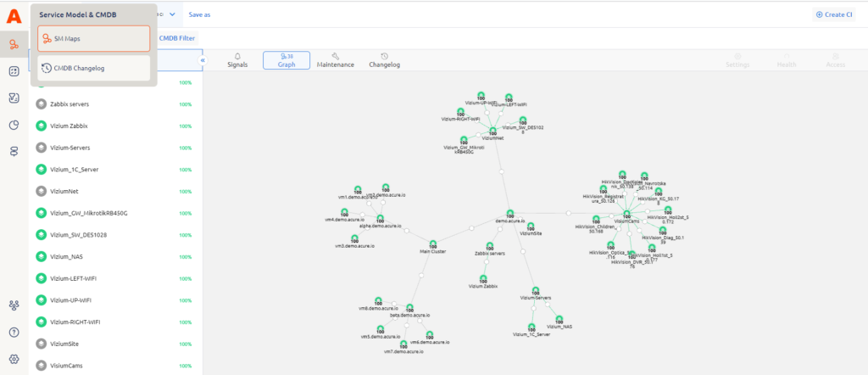
Task: Select the beta.demo.acure.io graph node
Action: click(409, 307)
